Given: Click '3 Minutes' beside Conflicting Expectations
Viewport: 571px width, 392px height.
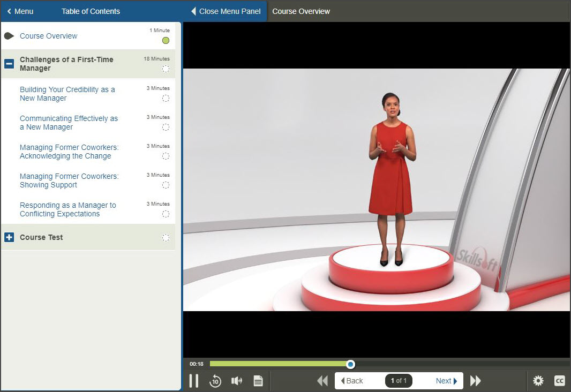Looking at the screenshot, I should (x=158, y=204).
